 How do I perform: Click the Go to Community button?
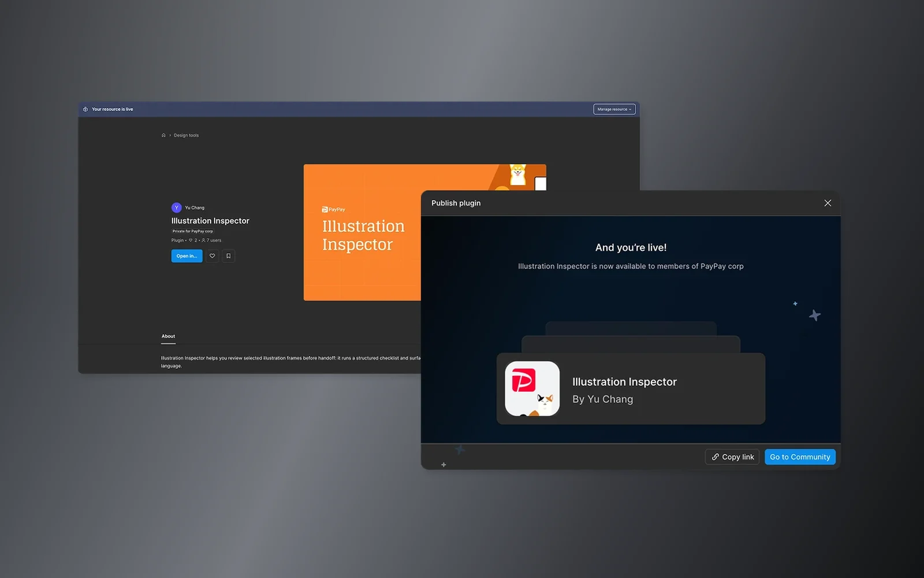[800, 457]
